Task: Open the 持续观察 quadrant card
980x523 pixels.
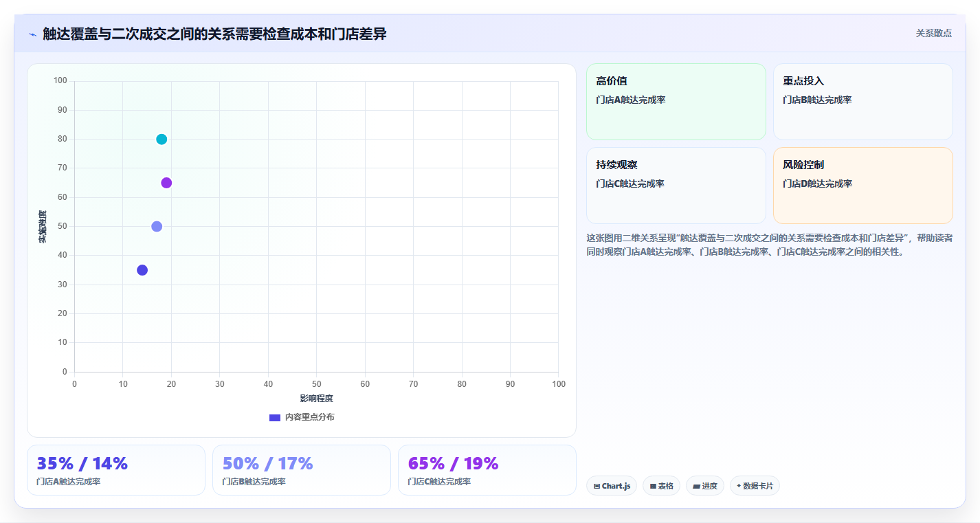Action: [676, 186]
